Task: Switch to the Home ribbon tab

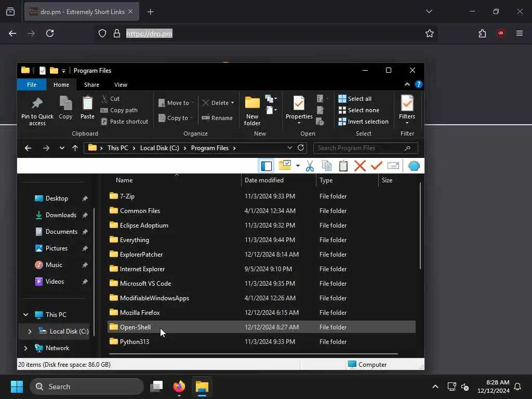Action: [61, 85]
